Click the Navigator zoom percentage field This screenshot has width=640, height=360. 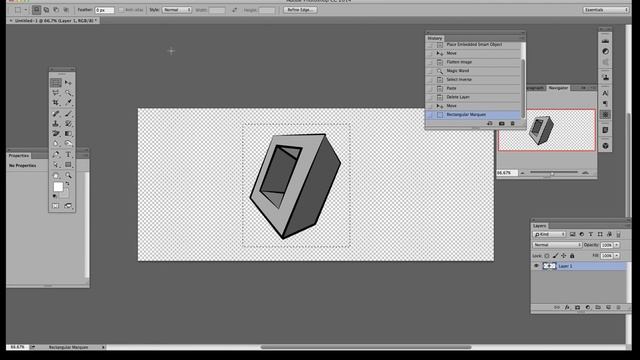point(507,173)
